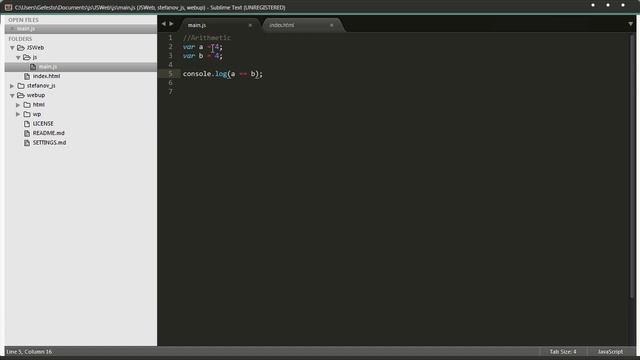Viewport: 640px width, 360px height.
Task: Expand the wp folder
Action: (x=18, y=114)
